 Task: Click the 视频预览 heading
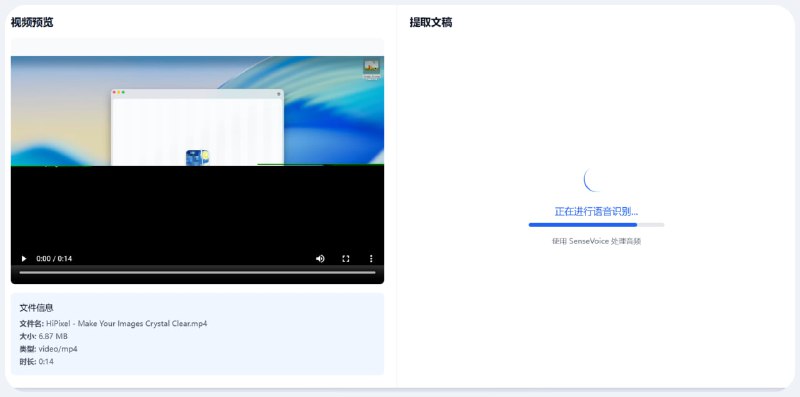(x=32, y=22)
